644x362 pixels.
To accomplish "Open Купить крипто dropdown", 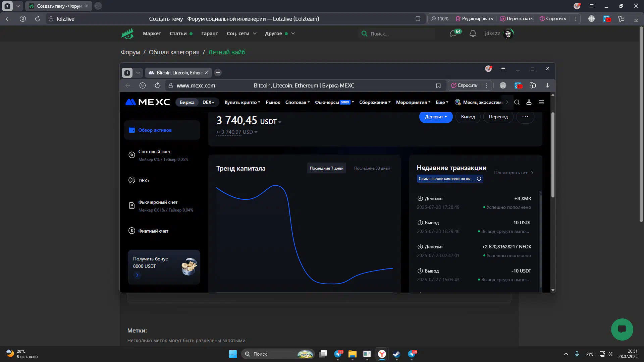I will [242, 102].
